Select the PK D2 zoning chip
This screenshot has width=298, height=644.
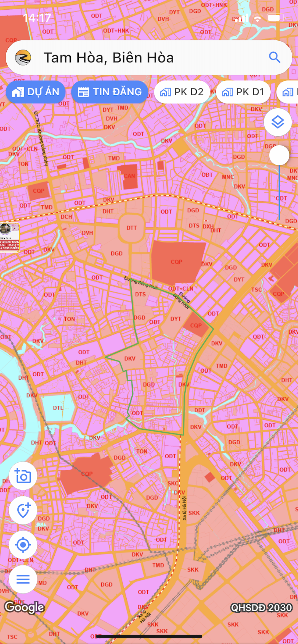(182, 92)
